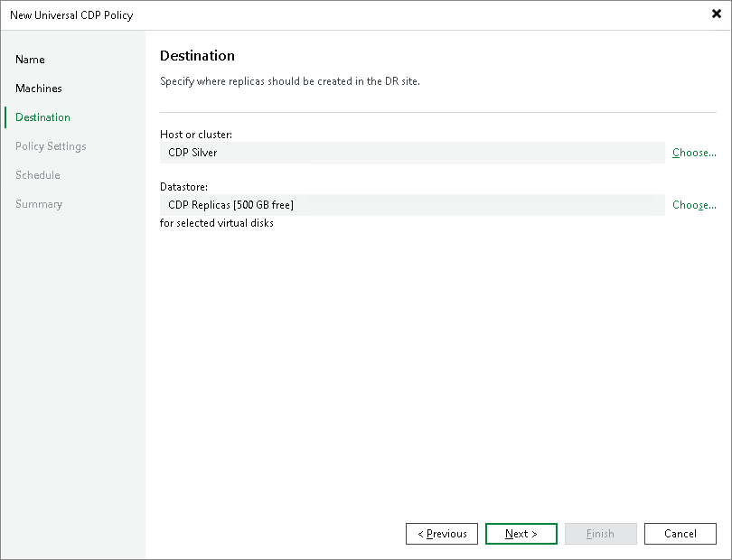Cancel the CDP policy wizard
This screenshot has height=560, width=732.
coord(680,534)
